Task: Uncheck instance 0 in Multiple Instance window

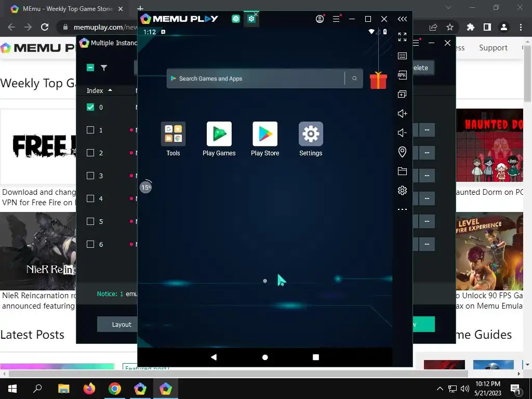Action: [90, 107]
